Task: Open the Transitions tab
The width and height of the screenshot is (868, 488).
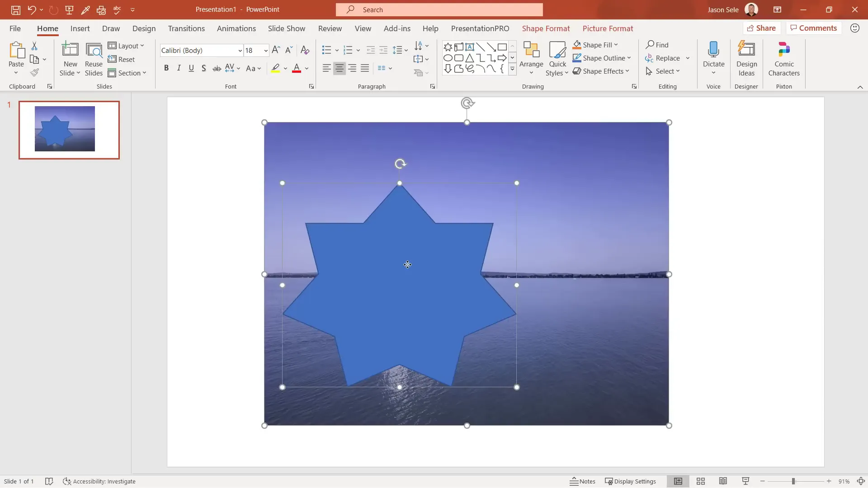Action: point(186,28)
